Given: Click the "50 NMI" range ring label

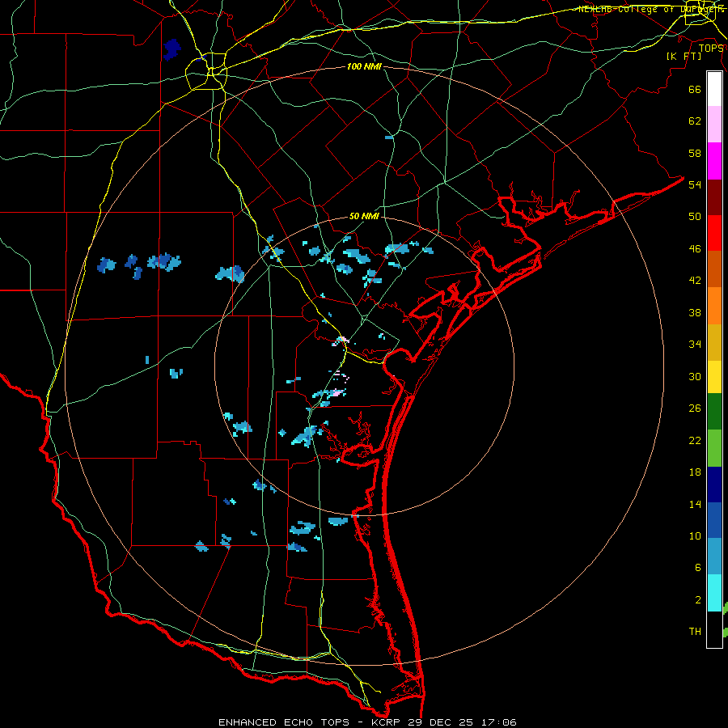Looking at the screenshot, I should point(364,216).
